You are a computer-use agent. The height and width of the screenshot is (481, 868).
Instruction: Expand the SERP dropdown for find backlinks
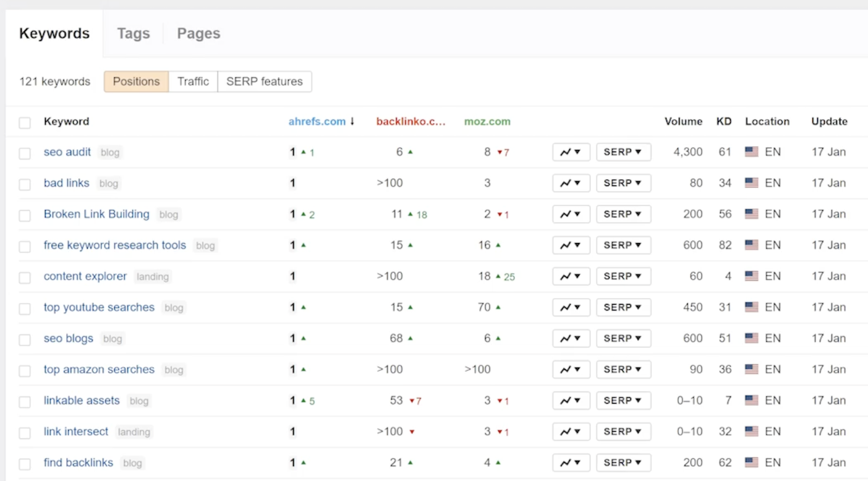tap(624, 462)
